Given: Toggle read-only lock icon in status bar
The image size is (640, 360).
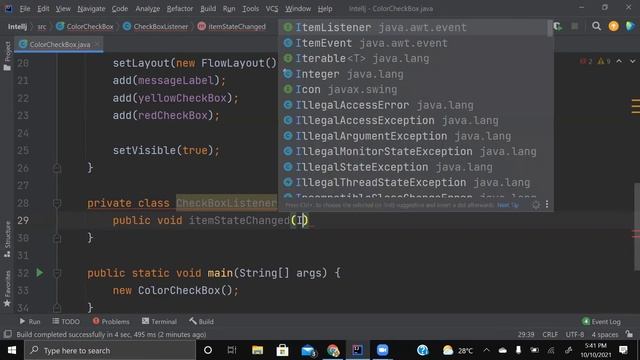Looking at the screenshot, I should pyautogui.click(x=629, y=334).
